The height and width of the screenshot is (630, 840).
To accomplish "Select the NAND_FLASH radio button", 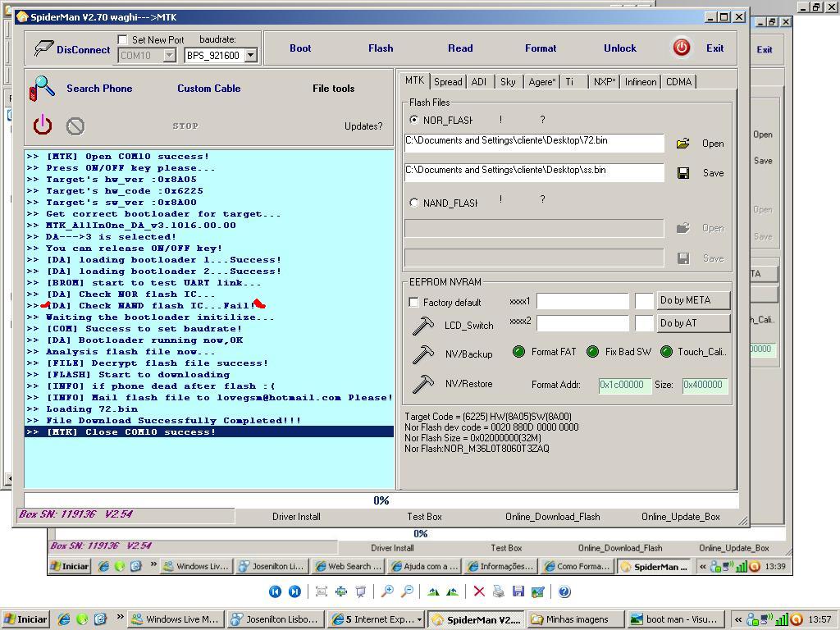I will point(413,203).
